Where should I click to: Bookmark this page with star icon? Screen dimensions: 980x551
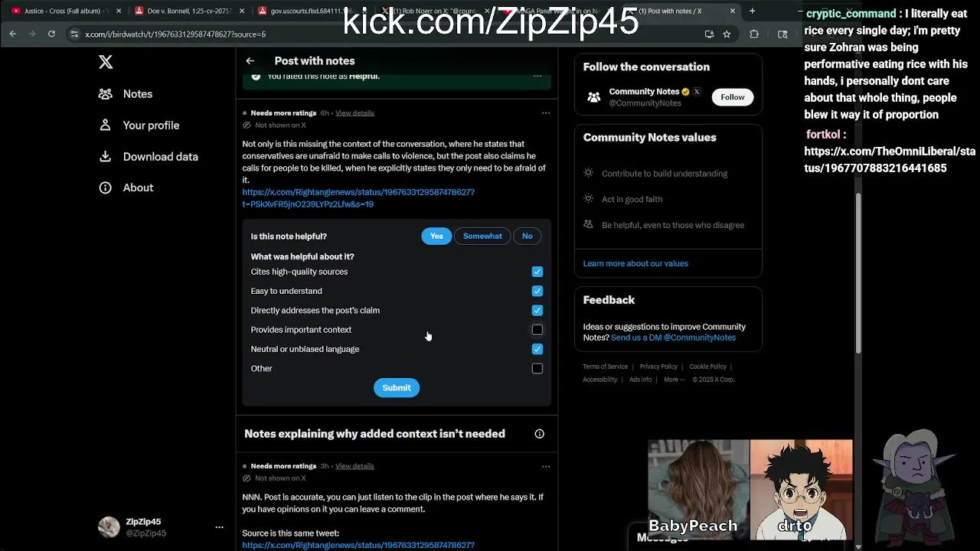click(x=727, y=34)
